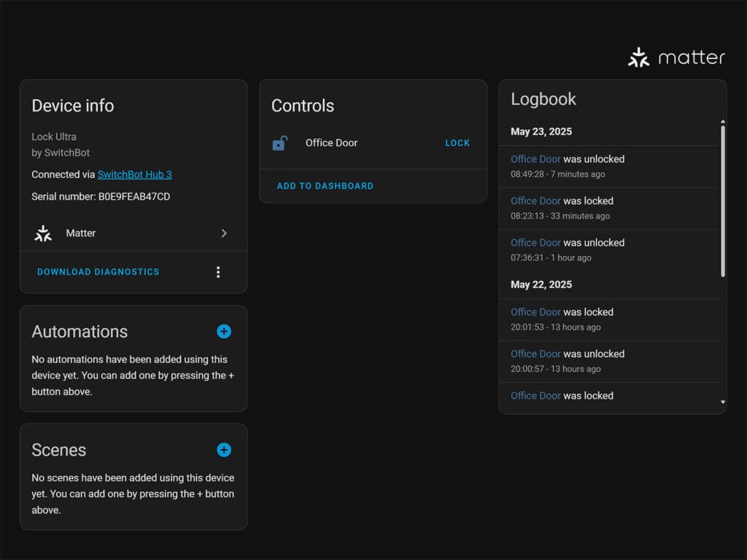Click the Scenes heading
This screenshot has width=747, height=560.
click(x=58, y=450)
